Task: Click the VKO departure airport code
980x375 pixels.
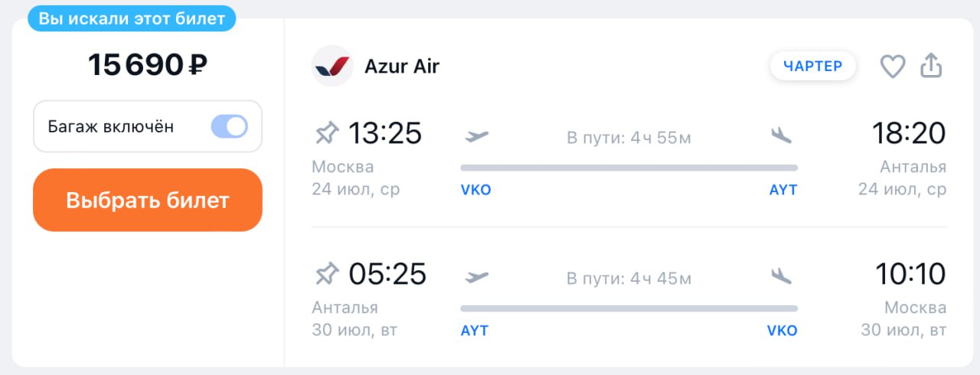Action: click(475, 190)
